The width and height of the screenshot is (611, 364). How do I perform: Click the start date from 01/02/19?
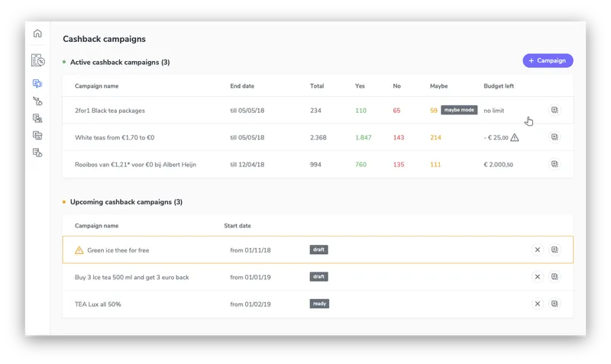point(251,304)
